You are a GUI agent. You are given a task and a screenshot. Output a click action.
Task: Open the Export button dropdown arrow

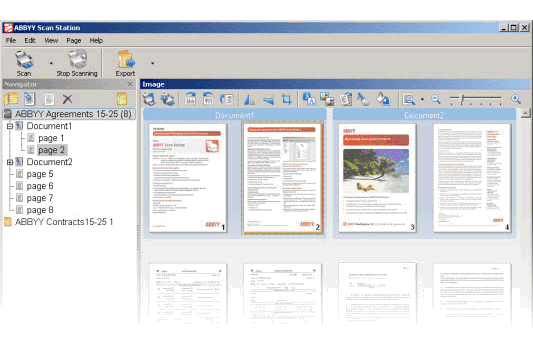click(x=152, y=63)
